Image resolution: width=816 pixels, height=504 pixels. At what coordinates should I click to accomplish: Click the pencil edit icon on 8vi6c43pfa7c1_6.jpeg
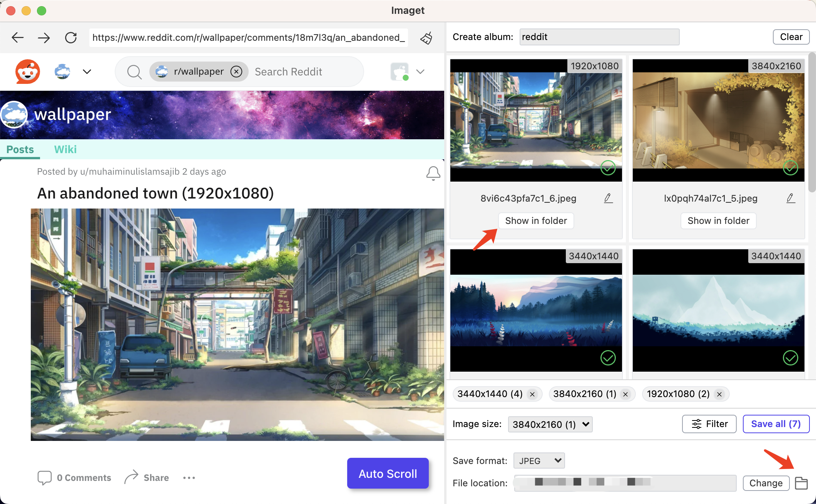tap(609, 198)
